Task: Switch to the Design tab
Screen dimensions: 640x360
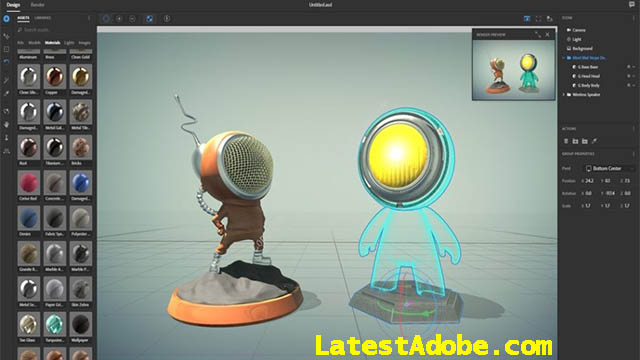Action: click(13, 5)
